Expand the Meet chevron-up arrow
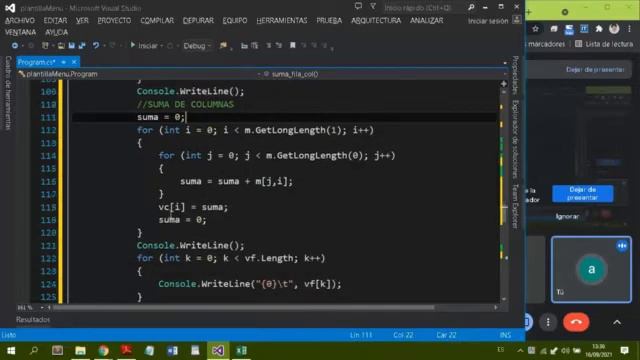 click(x=617, y=322)
